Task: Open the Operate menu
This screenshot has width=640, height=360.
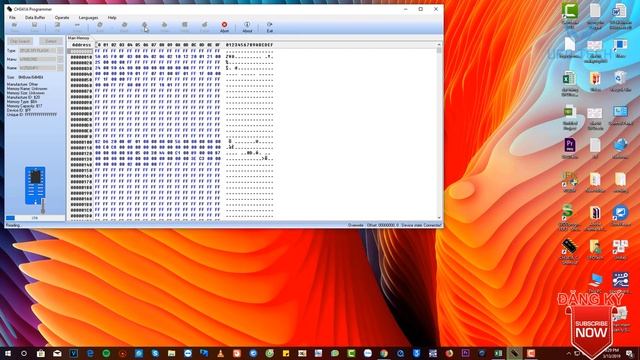Action: click(x=62, y=18)
